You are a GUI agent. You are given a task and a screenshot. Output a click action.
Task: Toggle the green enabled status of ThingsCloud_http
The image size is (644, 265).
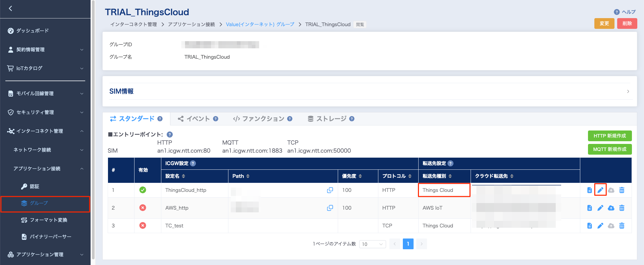[x=143, y=190]
